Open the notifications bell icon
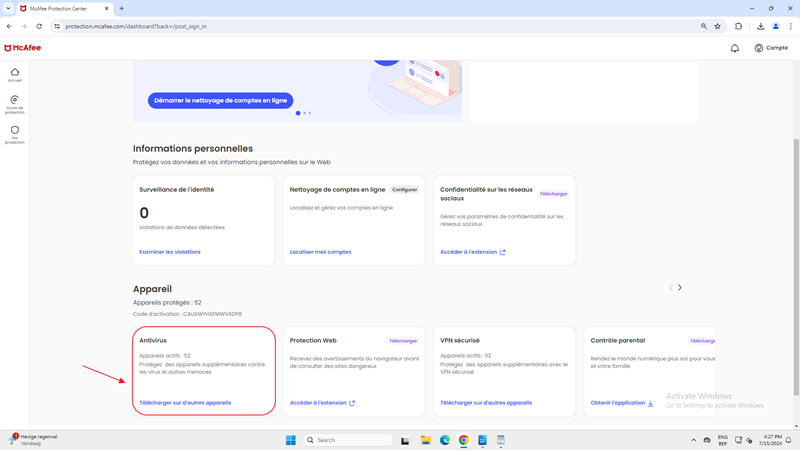Viewport: 800px width, 450px height. pyautogui.click(x=735, y=48)
